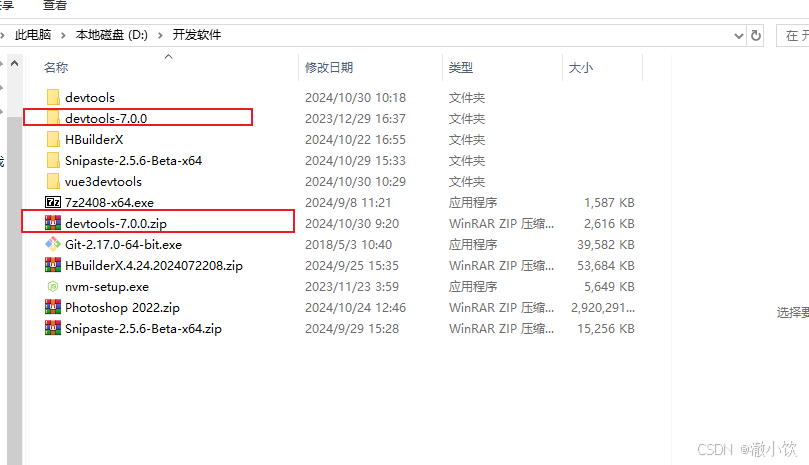This screenshot has width=809, height=465.
Task: Select the file name nvm-setup.exe
Action: 107,286
